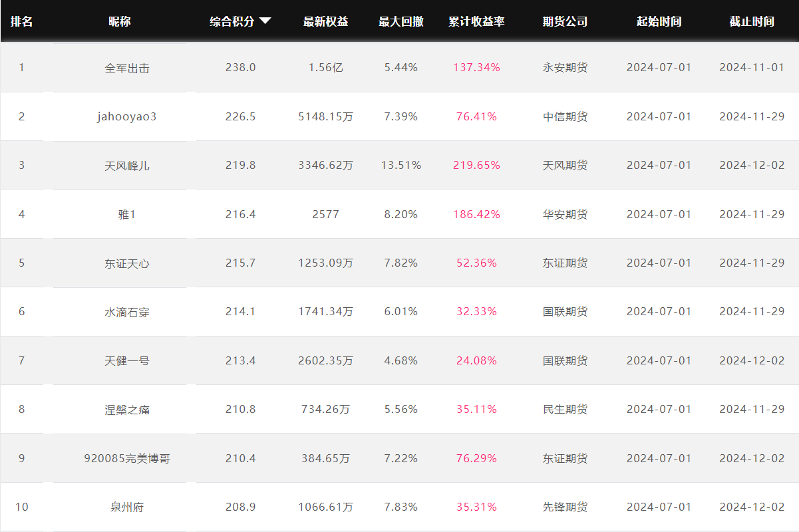Click the drawdown value 4.68%

tap(401, 360)
